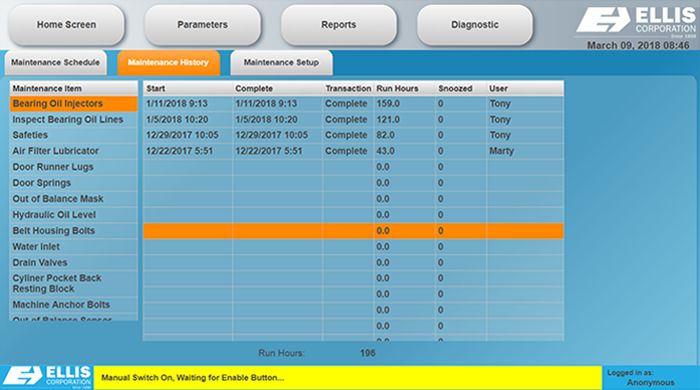The image size is (700, 390).
Task: Switch to the Maintenance Schedule tab
Action: (55, 62)
